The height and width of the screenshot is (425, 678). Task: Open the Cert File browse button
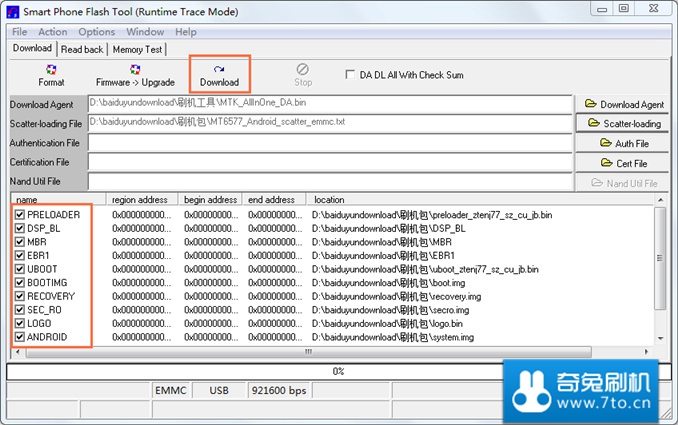(623, 163)
